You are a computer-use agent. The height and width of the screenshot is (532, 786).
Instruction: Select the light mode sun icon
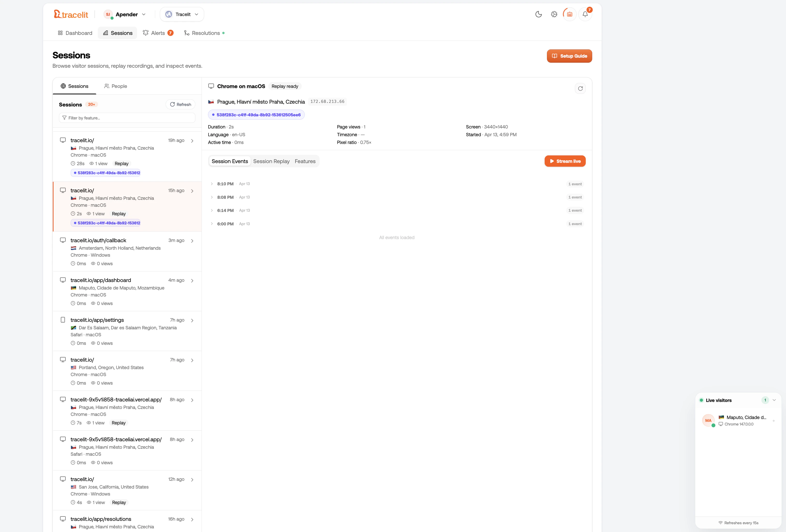tap(554, 14)
